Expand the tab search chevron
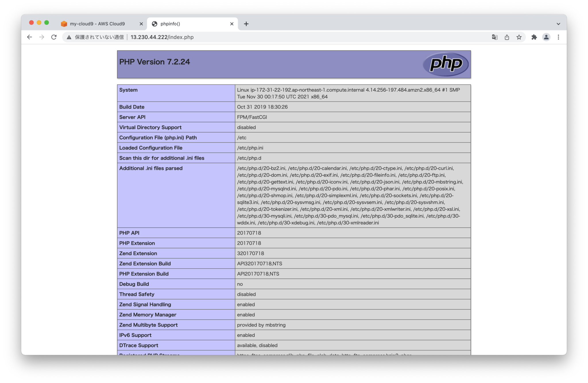The image size is (588, 383). pos(558,24)
